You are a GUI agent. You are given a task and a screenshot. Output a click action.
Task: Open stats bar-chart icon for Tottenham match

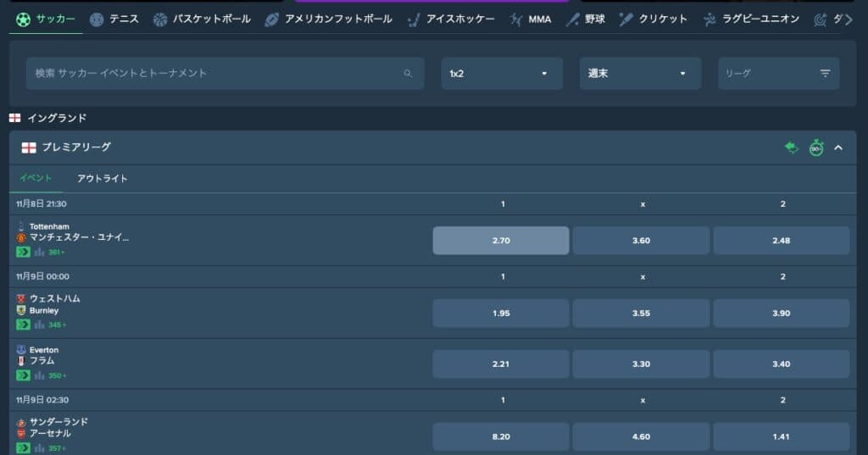[x=39, y=252]
